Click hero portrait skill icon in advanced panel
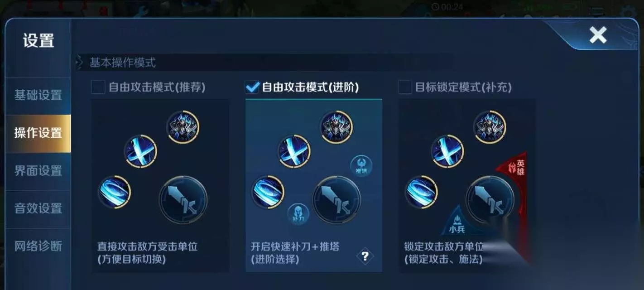This screenshot has width=644, height=290. point(336,127)
